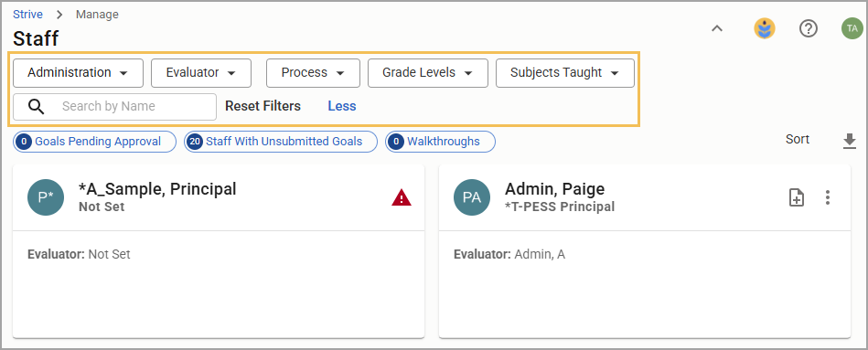Screen dimensions: 868x350
Task: Open the *A_Sample, Principal name
Action: [x=157, y=189]
